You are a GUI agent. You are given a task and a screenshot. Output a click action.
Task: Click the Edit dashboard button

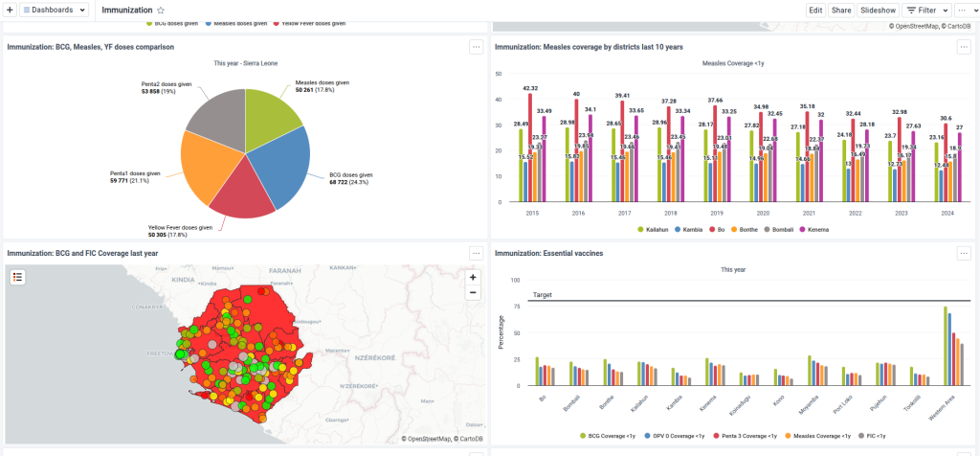(x=815, y=10)
